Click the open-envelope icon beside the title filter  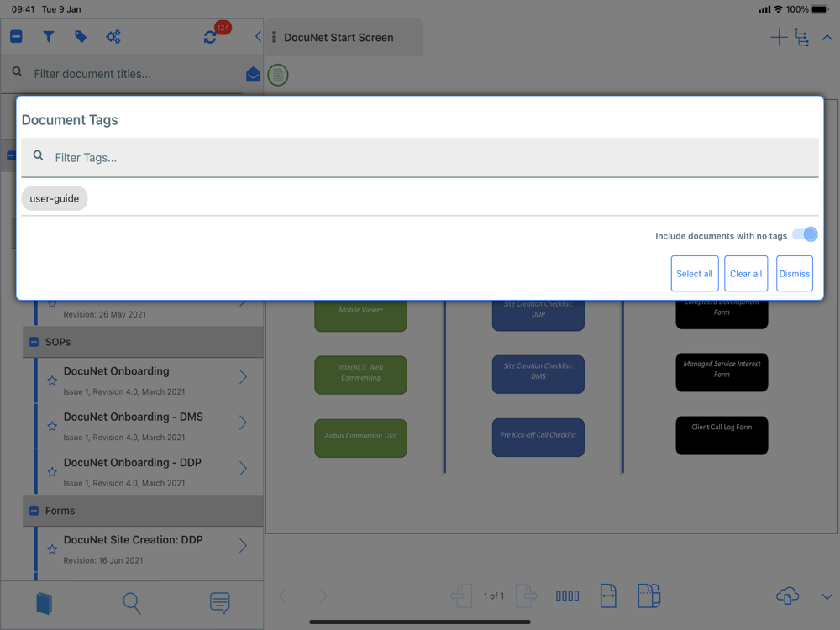point(253,75)
